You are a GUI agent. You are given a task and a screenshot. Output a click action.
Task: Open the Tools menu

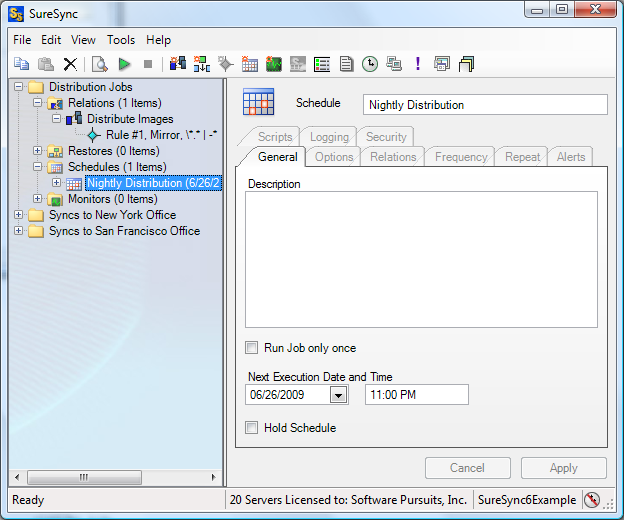[121, 40]
